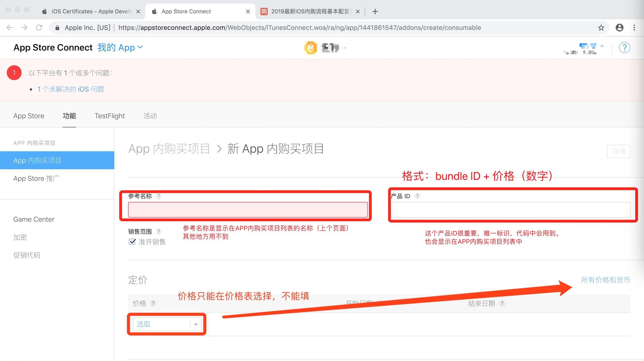Click the question mark beside 参考名称

pyautogui.click(x=159, y=196)
